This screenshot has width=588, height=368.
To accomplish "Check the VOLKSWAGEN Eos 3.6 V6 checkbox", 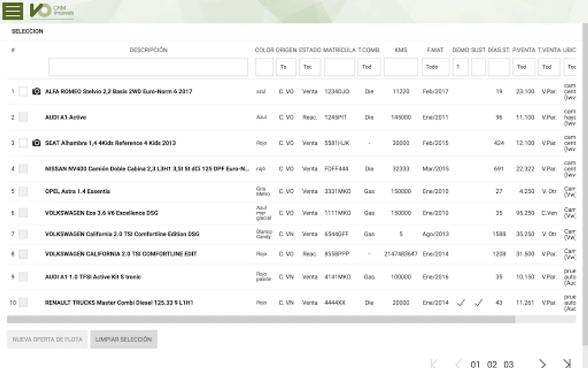I will coord(23,213).
